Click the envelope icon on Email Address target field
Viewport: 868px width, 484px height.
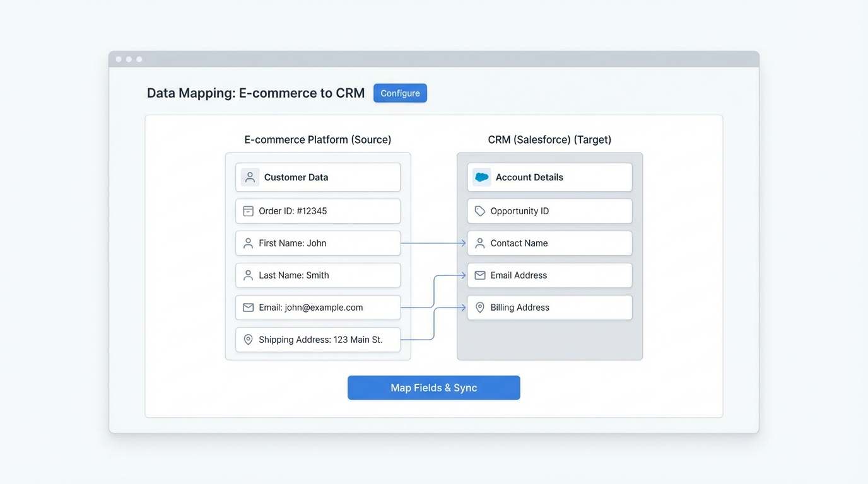[x=480, y=275]
